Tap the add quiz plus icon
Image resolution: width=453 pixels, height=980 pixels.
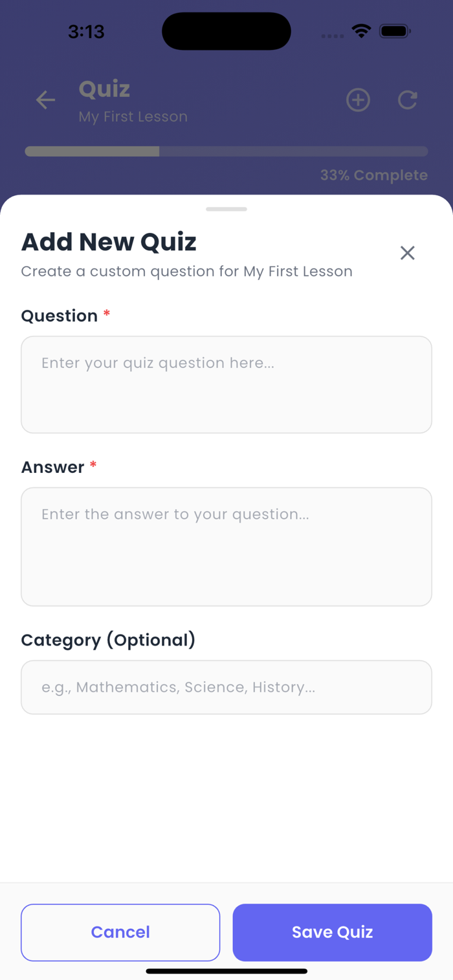(358, 100)
